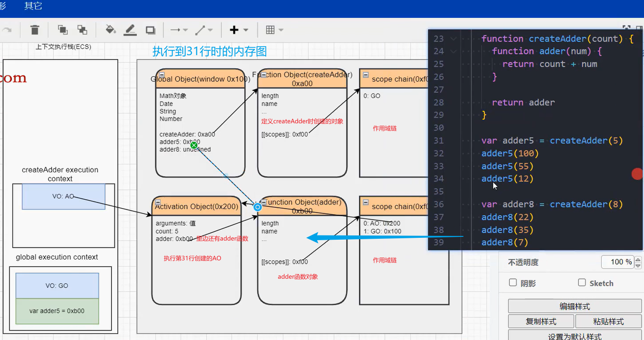
Task: Select the 执行到31行时的内存图 title text
Action: 210,52
